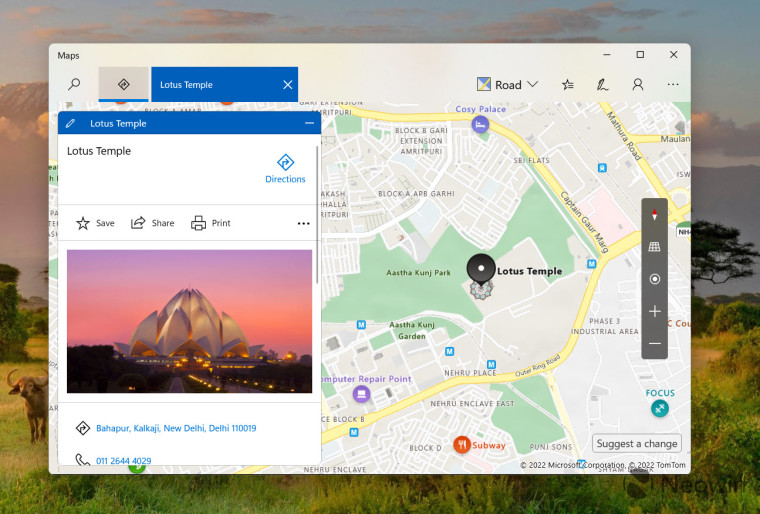Save Lotus Temple to favorites

tap(95, 223)
